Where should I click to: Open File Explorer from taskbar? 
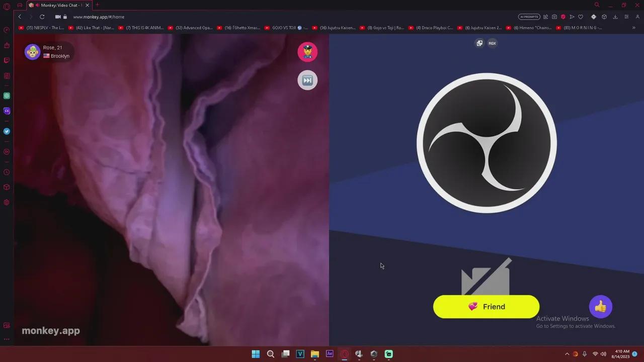point(314,354)
